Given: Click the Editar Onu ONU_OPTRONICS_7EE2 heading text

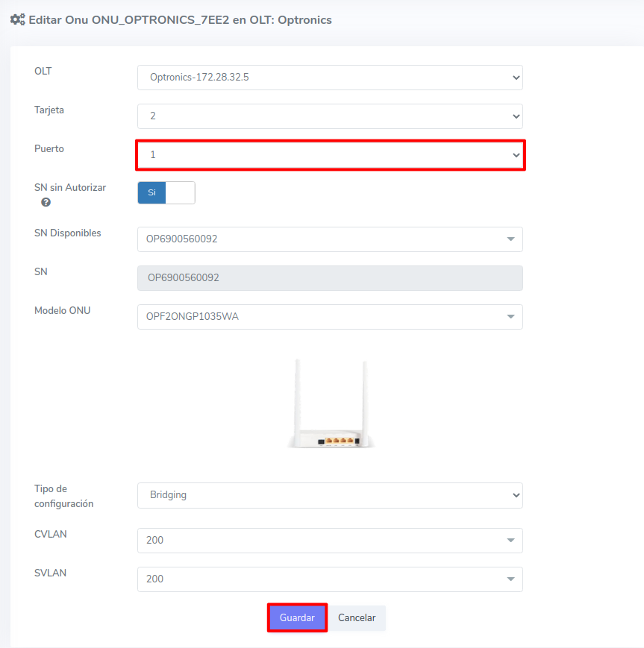Looking at the screenshot, I should pos(180,20).
